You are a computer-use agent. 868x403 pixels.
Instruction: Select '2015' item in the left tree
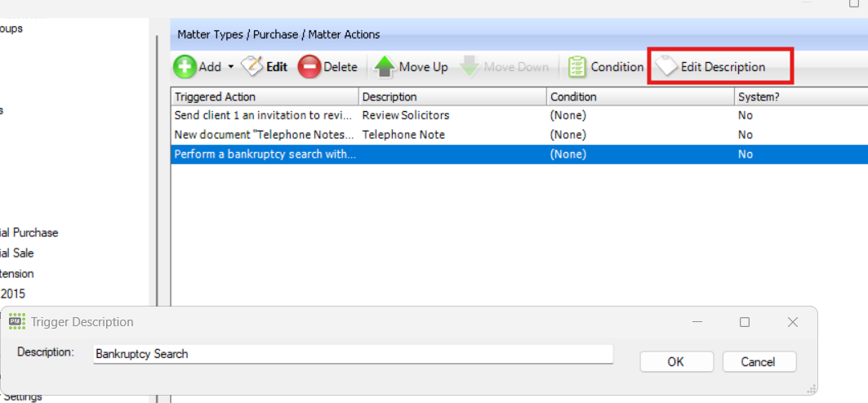coord(13,293)
